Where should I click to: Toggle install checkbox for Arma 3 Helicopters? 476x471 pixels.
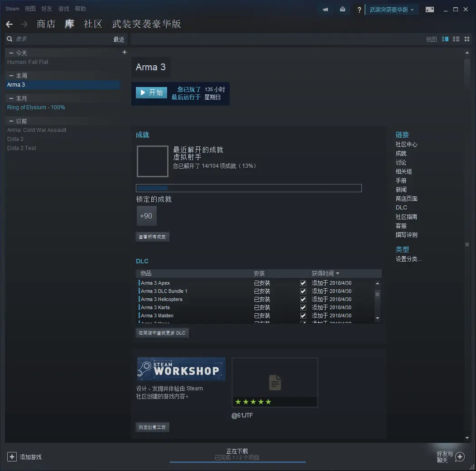click(303, 299)
